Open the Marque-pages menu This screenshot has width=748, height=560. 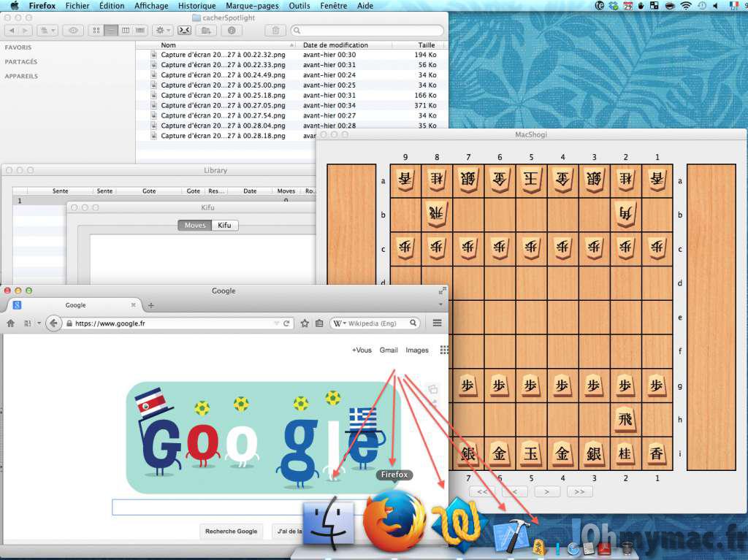pos(252,6)
